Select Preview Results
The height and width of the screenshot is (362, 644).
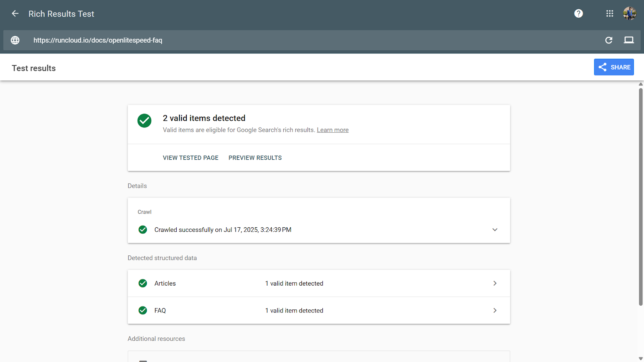[x=255, y=158]
